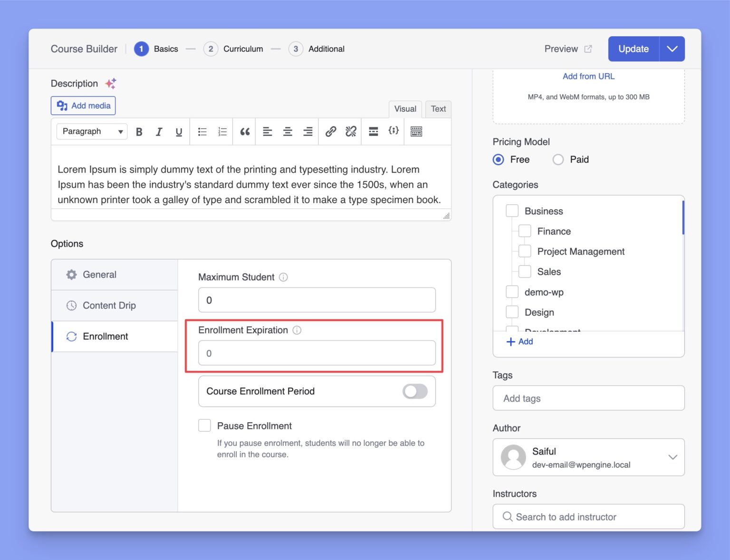Image resolution: width=730 pixels, height=560 pixels.
Task: Click the Preview link
Action: [561, 48]
